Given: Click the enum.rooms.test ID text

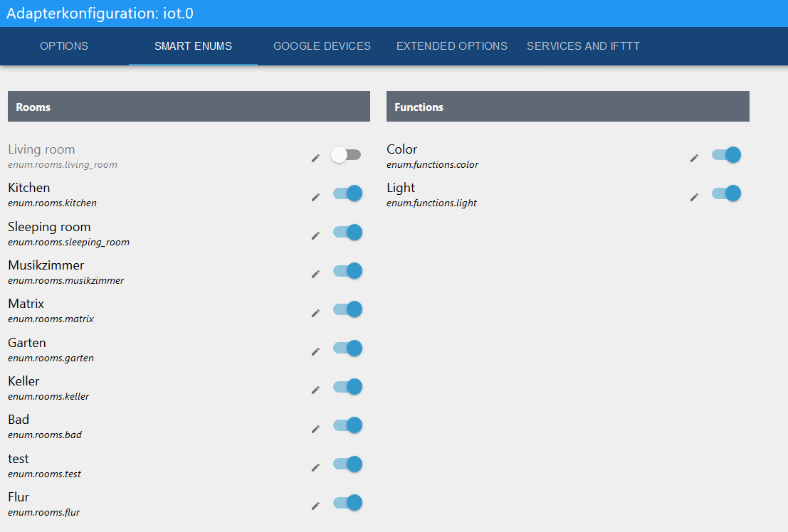Looking at the screenshot, I should point(44,474).
